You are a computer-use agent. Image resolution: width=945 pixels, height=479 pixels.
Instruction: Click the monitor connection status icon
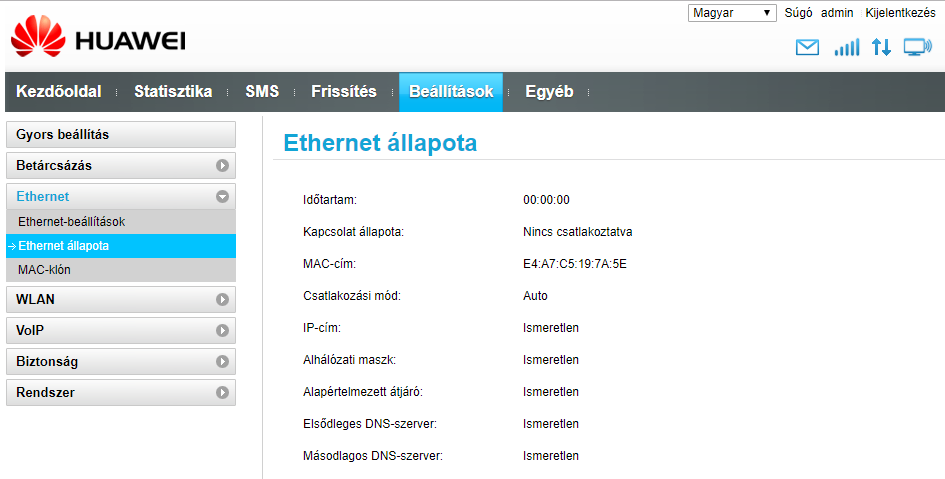pos(917,47)
